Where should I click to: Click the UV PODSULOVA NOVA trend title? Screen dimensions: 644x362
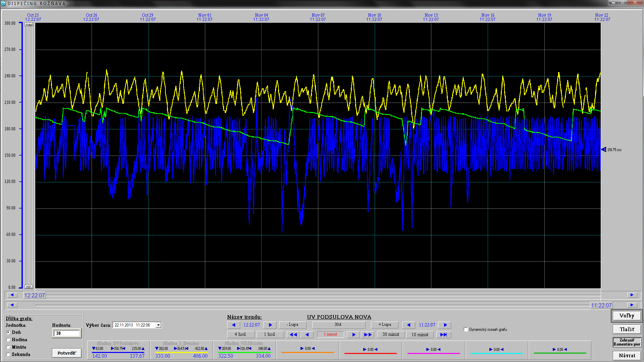click(x=339, y=317)
